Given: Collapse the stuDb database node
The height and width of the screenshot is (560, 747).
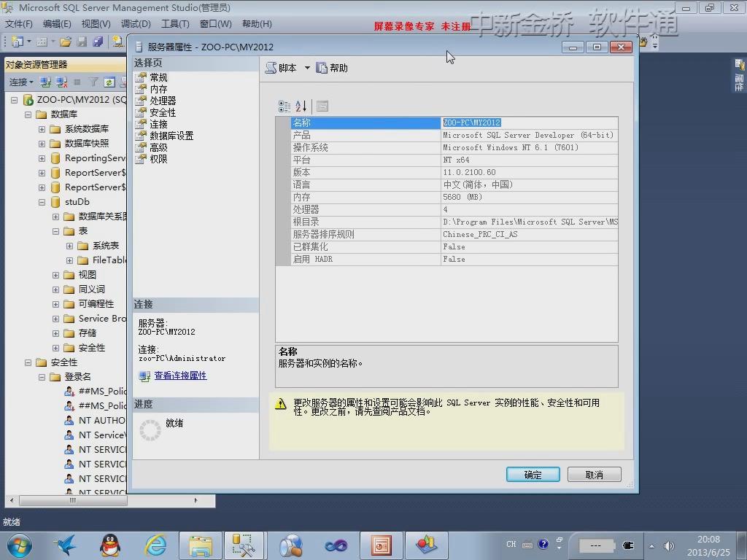Looking at the screenshot, I should (42, 202).
